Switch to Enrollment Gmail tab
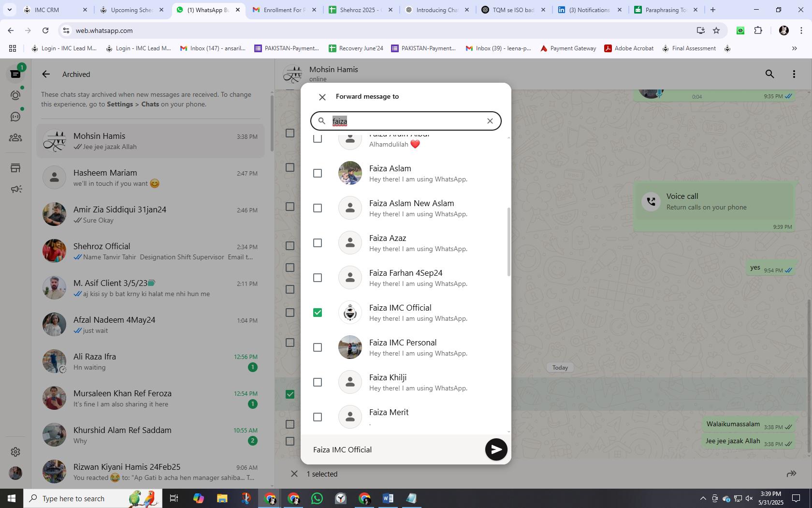 pyautogui.click(x=284, y=10)
